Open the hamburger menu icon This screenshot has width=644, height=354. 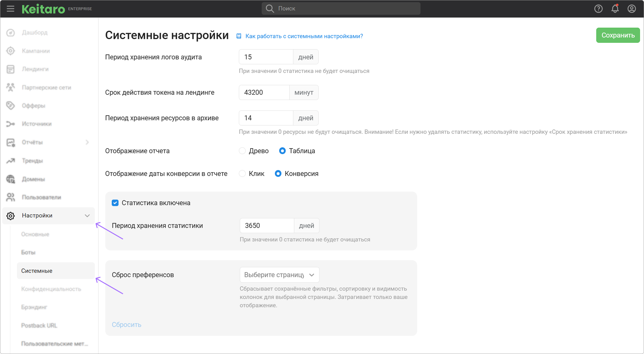click(x=10, y=9)
